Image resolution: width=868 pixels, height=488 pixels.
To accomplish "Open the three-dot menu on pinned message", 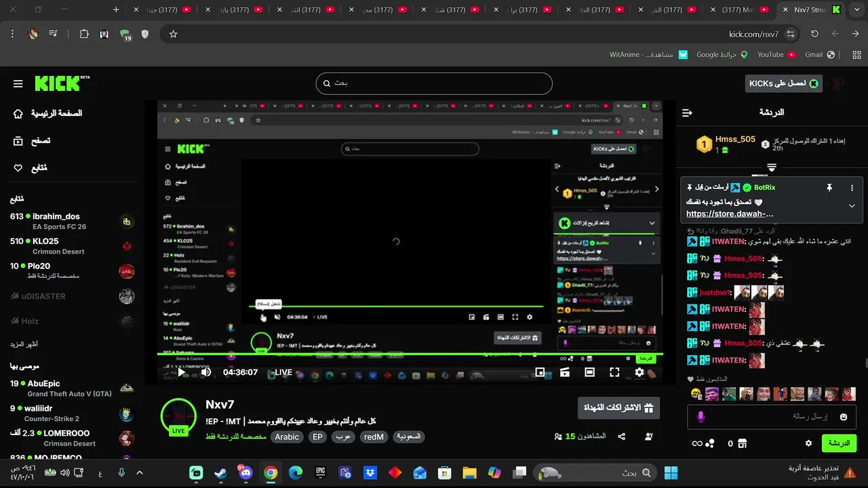I will click(852, 188).
